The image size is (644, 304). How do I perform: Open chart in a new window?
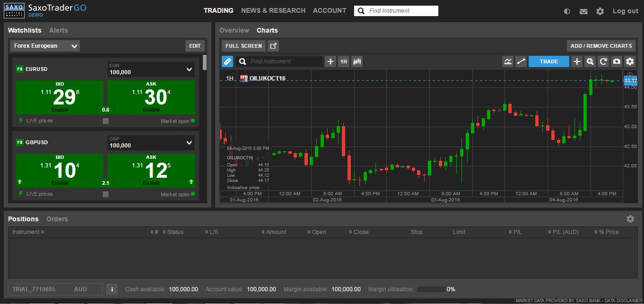(x=273, y=46)
